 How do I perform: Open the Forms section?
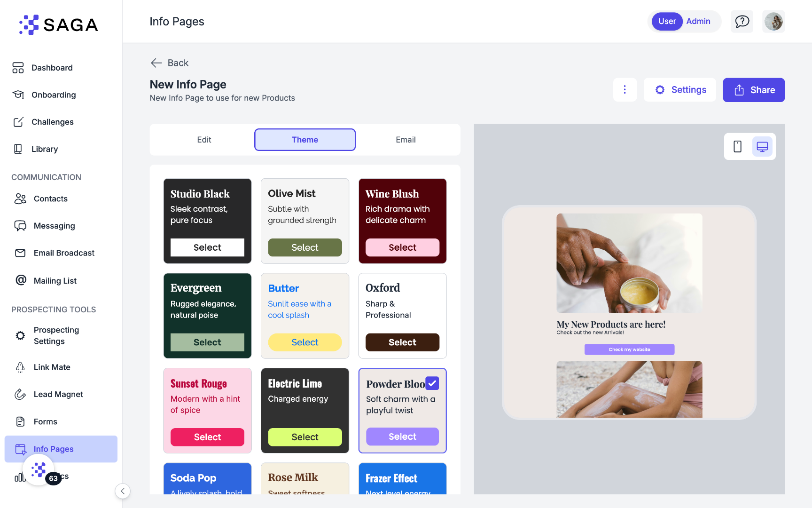tap(46, 421)
